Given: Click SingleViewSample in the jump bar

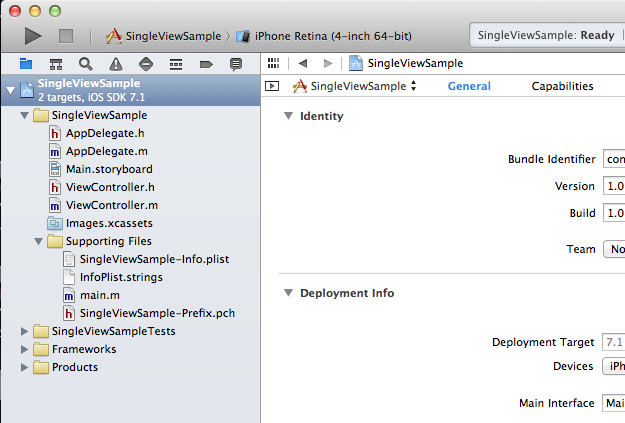Looking at the screenshot, I should (406, 63).
